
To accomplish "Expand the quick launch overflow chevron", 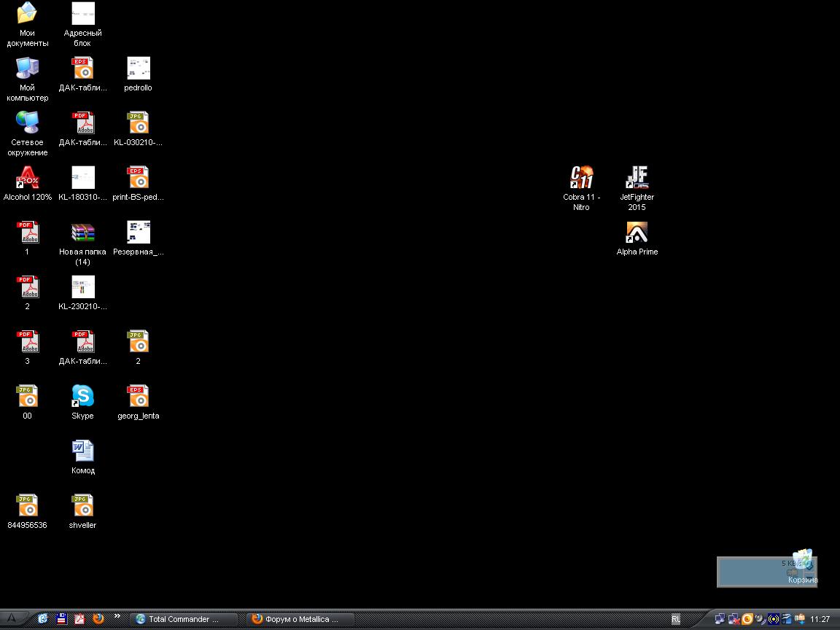I will (x=117, y=617).
